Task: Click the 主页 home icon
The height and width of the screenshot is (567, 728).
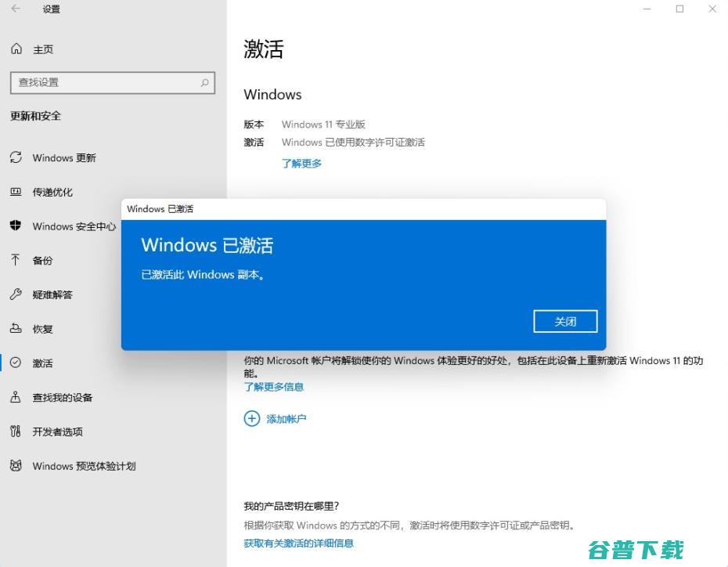Action: [x=14, y=49]
